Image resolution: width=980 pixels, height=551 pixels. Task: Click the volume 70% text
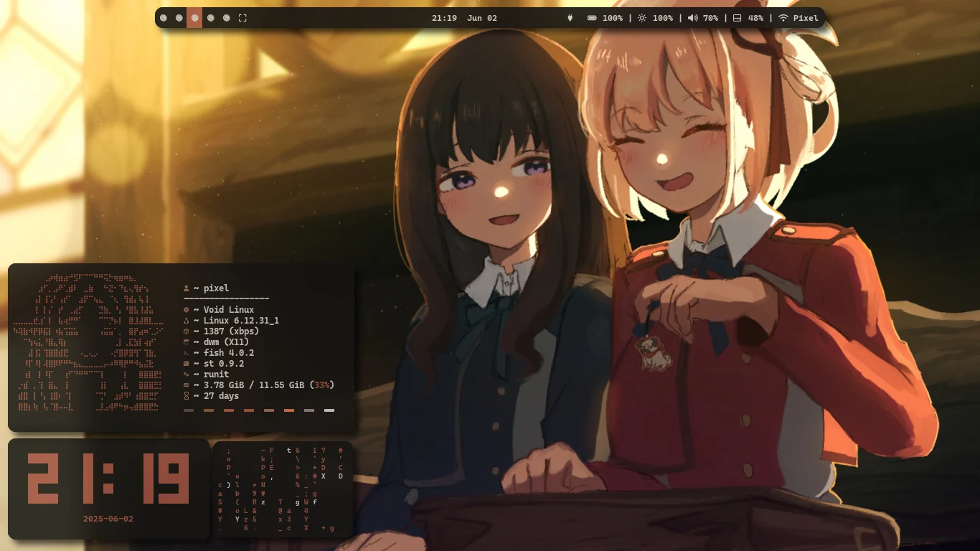pos(710,18)
